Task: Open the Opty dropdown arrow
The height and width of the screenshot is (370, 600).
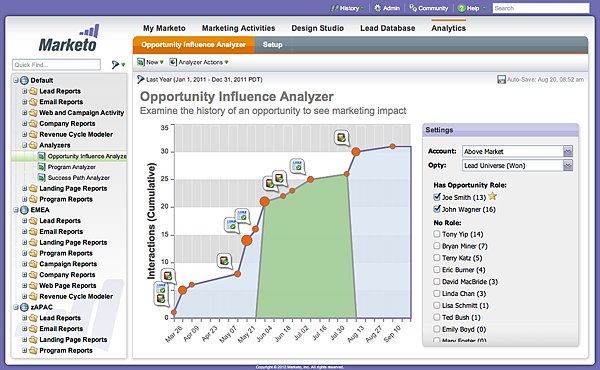Action: click(x=568, y=165)
